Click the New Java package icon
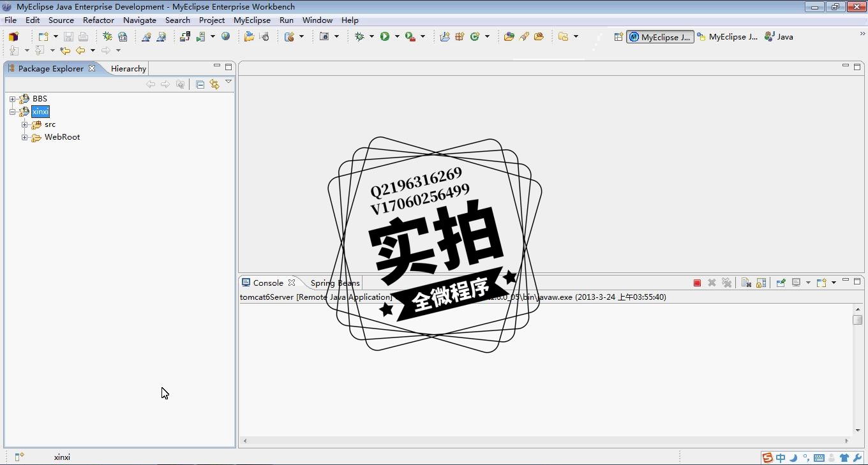The image size is (868, 465). coord(460,37)
